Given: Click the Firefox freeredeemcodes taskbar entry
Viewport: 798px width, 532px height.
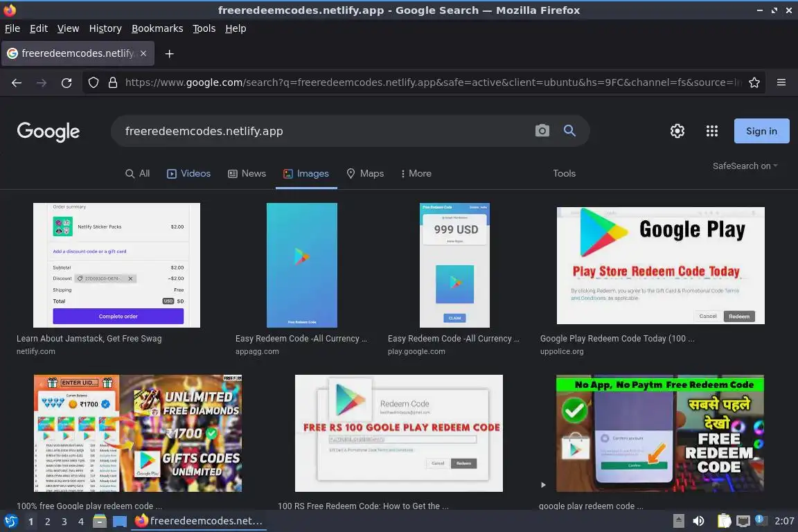Looking at the screenshot, I should (x=199, y=521).
